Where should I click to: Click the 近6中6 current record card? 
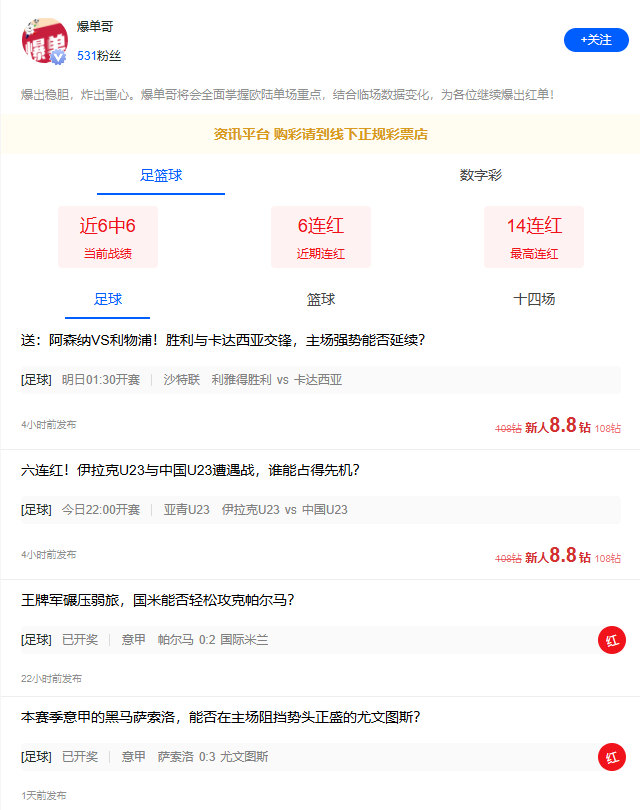pyautogui.click(x=108, y=237)
